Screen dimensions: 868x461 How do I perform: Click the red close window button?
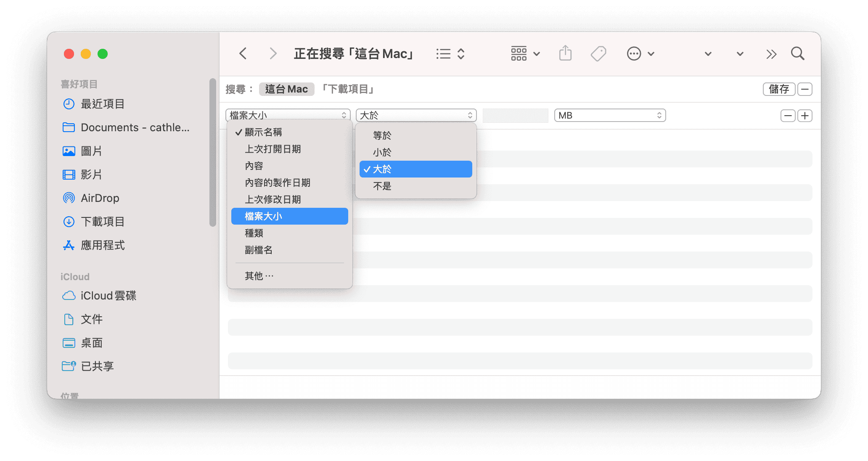coord(69,54)
